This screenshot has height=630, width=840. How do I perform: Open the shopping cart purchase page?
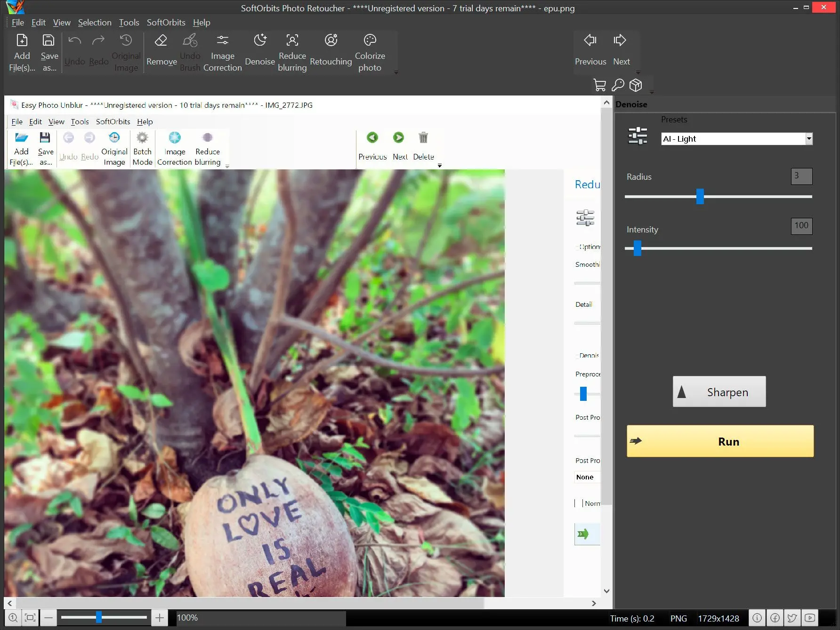(599, 85)
